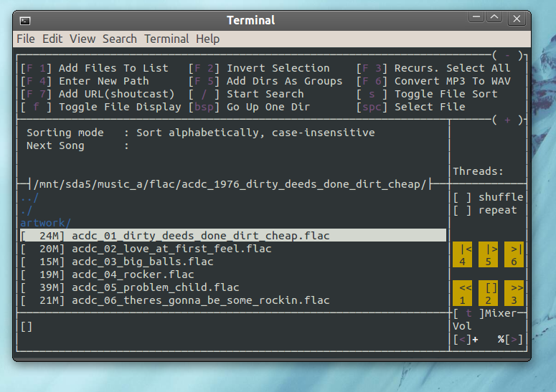The width and height of the screenshot is (556, 392).
Task: Click F7 Add URL(shoutcast)
Action: tap(98, 94)
